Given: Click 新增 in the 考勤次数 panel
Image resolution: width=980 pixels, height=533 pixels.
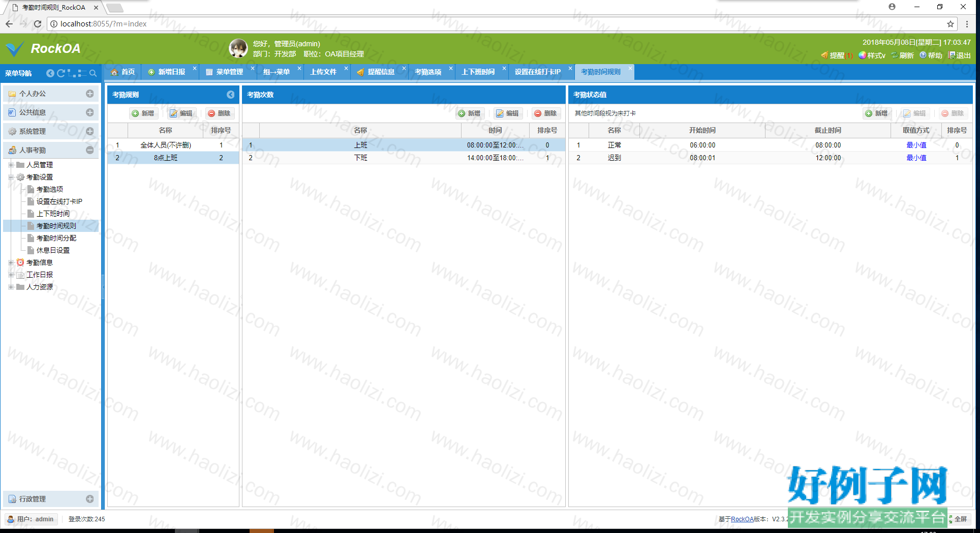Looking at the screenshot, I should point(469,113).
